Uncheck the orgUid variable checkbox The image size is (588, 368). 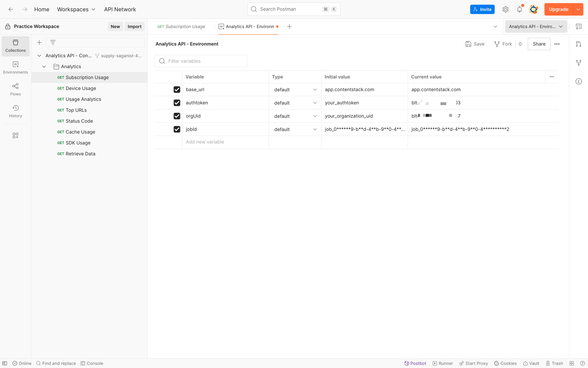click(x=177, y=116)
